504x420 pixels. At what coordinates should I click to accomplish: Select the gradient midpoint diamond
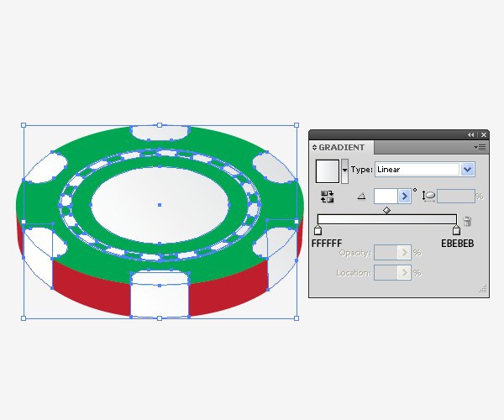pos(386,211)
